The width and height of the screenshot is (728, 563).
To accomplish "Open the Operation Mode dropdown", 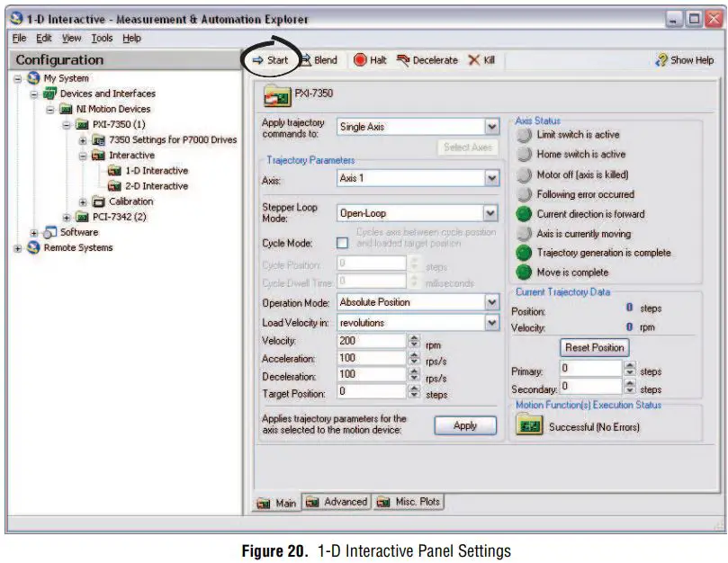I will tap(491, 302).
